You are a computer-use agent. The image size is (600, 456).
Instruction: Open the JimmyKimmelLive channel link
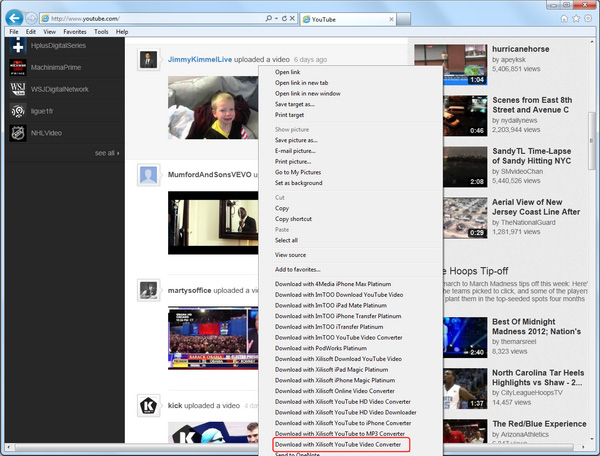tap(200, 60)
